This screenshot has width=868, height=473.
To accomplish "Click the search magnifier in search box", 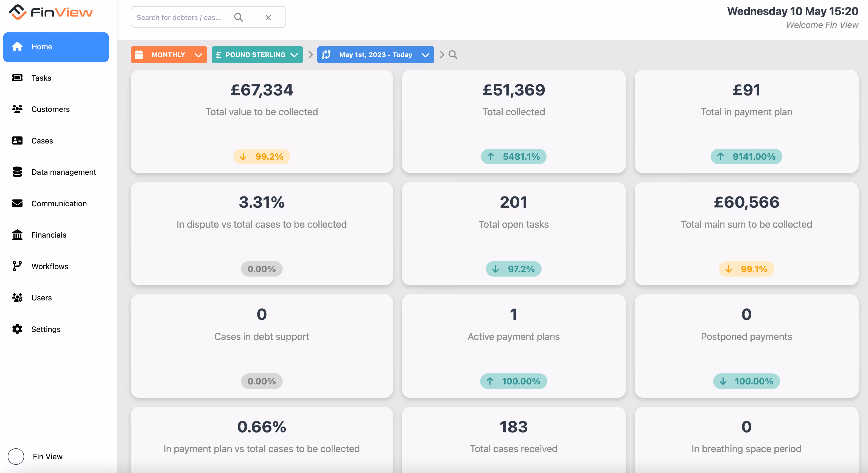I will coord(239,17).
